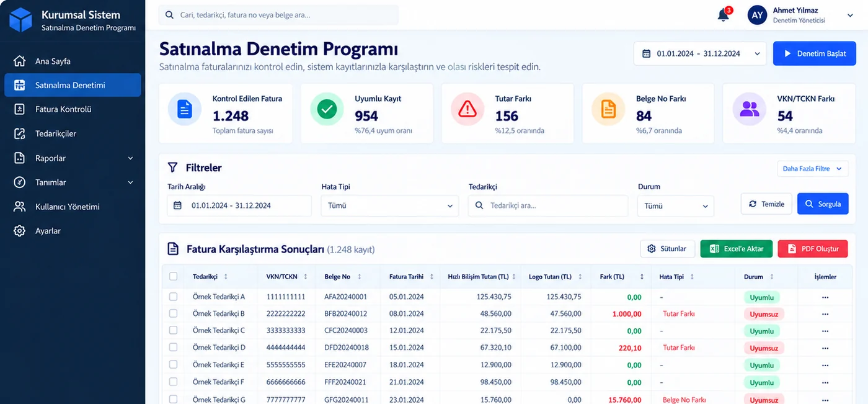Viewport: 868px width, 404px height.
Task: Click the purple people icon on VKN/TCKN Farkı card
Action: click(750, 109)
